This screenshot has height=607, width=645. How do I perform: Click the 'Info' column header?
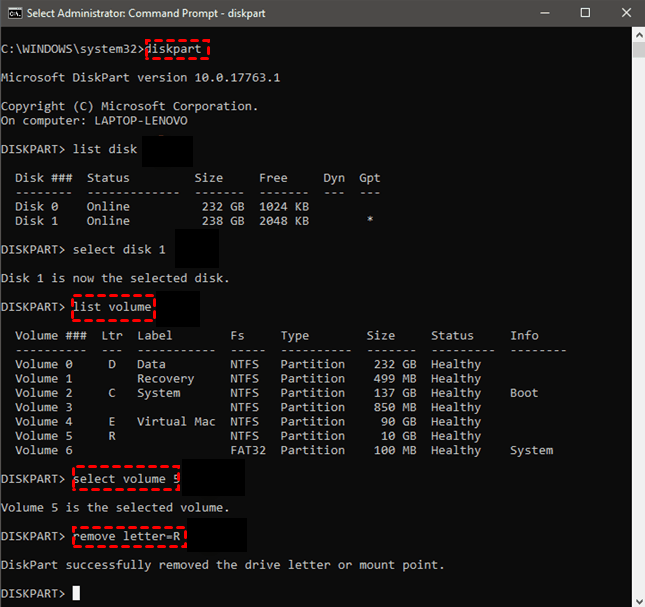point(524,336)
